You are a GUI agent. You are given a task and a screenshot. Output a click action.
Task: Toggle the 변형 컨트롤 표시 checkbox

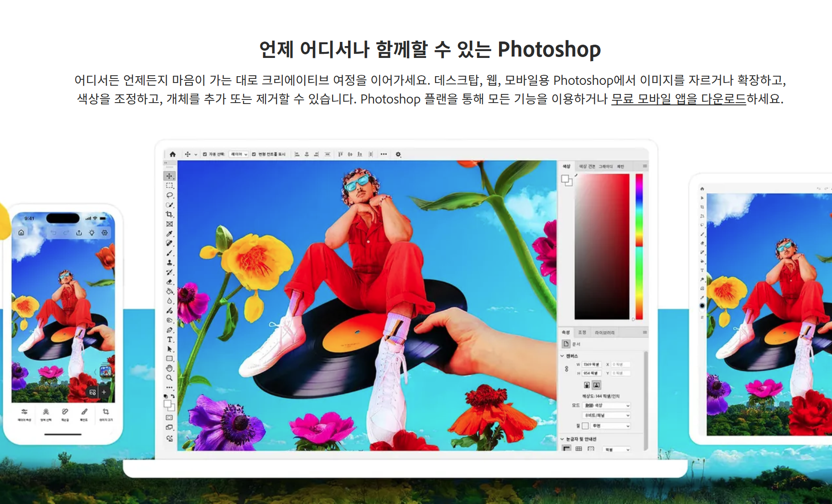click(254, 155)
